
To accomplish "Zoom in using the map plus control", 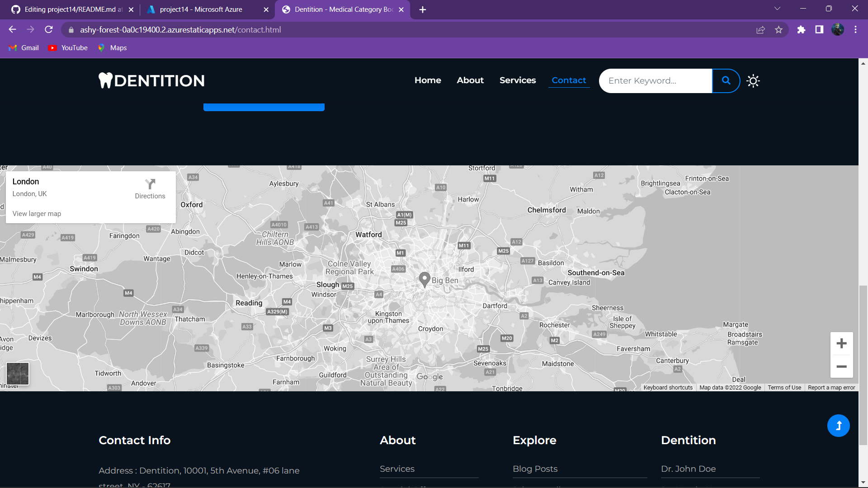I will (841, 343).
